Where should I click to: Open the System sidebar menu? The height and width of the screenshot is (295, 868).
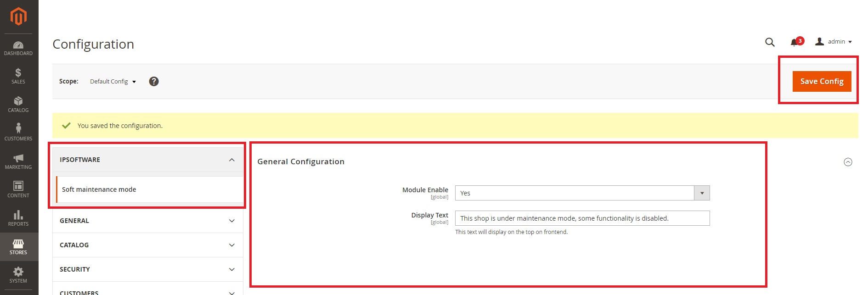18,275
